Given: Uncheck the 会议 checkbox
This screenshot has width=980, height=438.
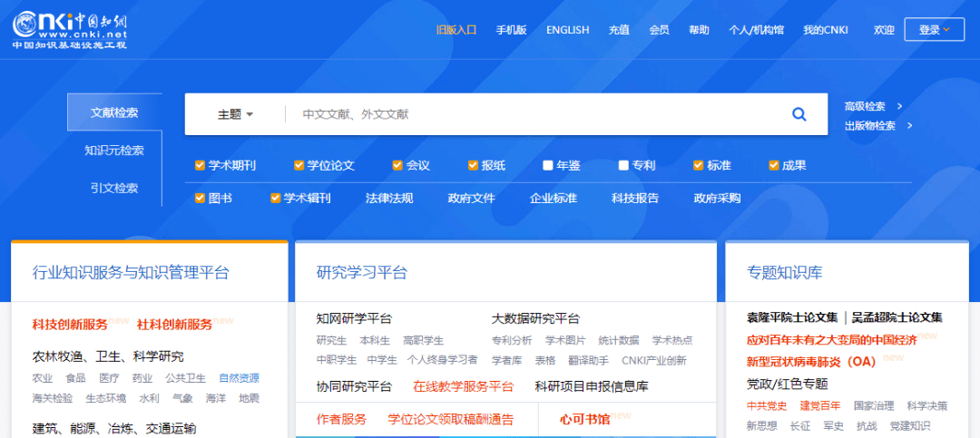Looking at the screenshot, I should tap(397, 166).
